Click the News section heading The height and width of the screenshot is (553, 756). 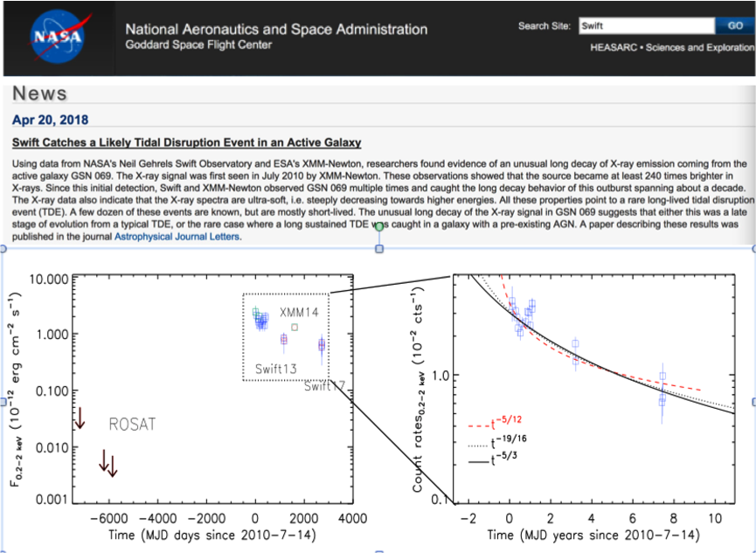pos(39,93)
